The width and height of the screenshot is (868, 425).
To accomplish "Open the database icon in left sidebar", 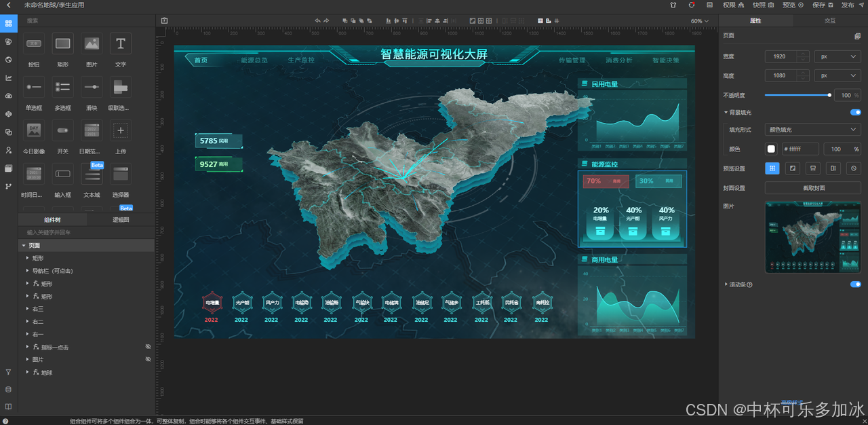I will [9, 389].
